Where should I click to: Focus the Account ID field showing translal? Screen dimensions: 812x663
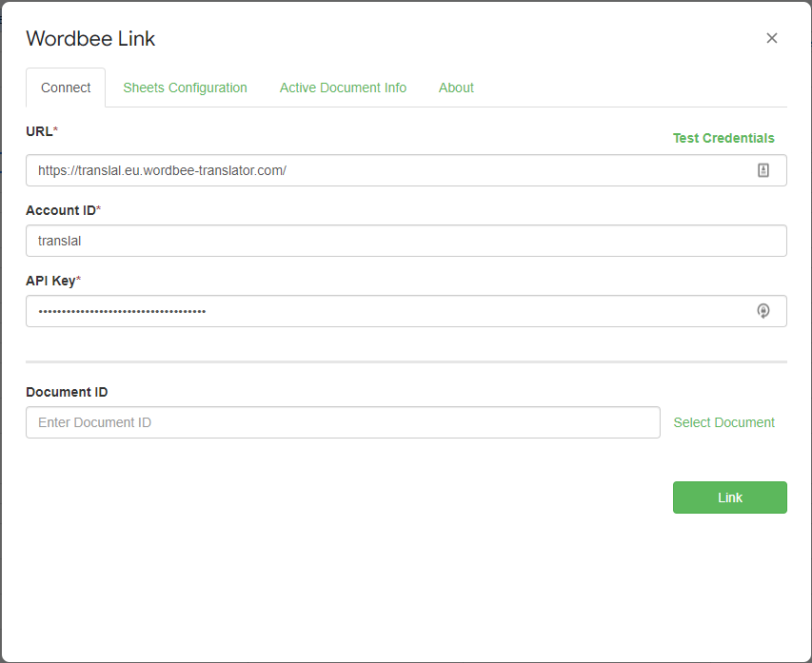[381, 240]
